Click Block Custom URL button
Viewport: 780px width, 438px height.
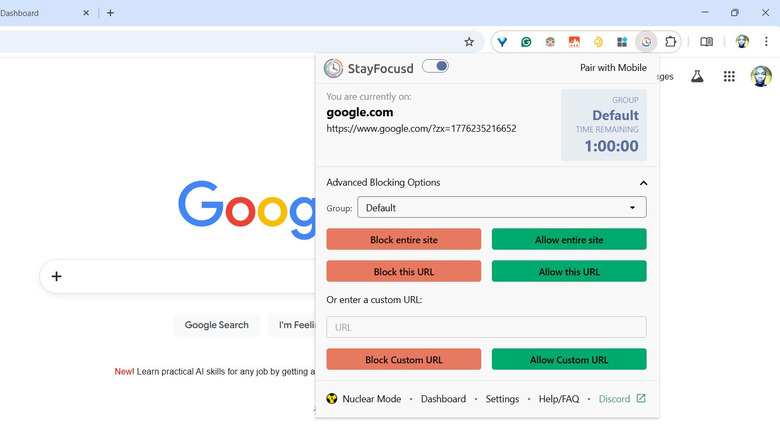click(403, 359)
